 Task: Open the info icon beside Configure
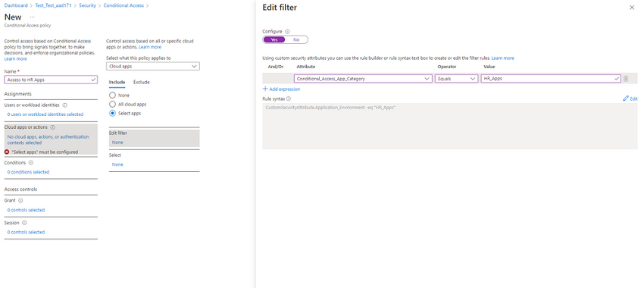pos(287,31)
